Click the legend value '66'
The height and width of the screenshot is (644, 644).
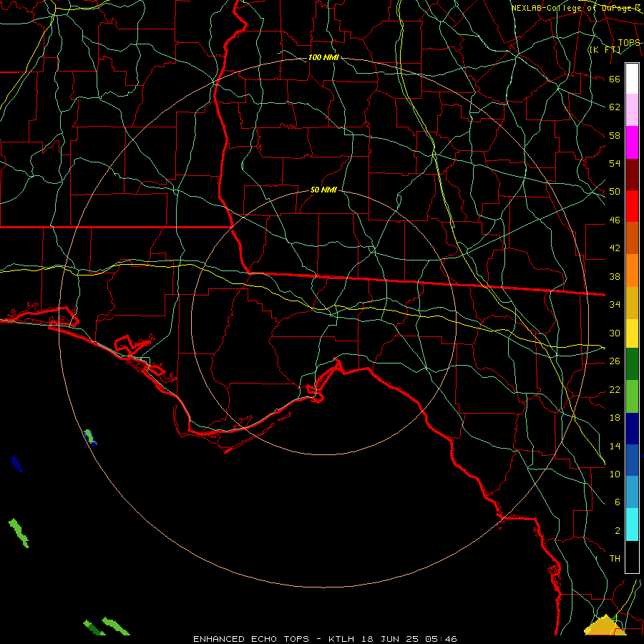coord(615,79)
